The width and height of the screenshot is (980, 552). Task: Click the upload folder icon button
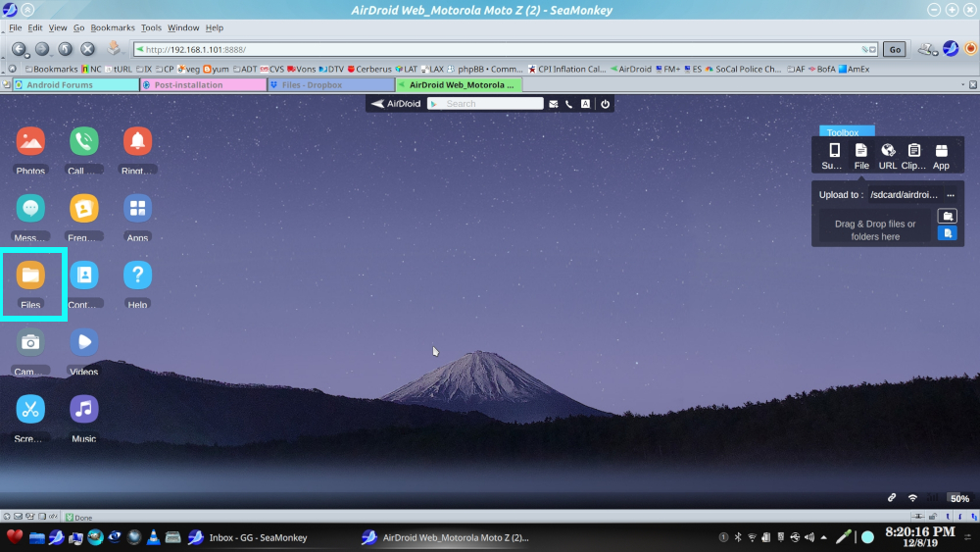click(x=948, y=216)
